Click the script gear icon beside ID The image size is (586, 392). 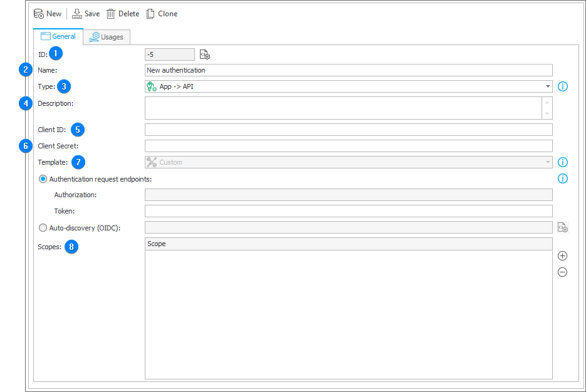205,54
